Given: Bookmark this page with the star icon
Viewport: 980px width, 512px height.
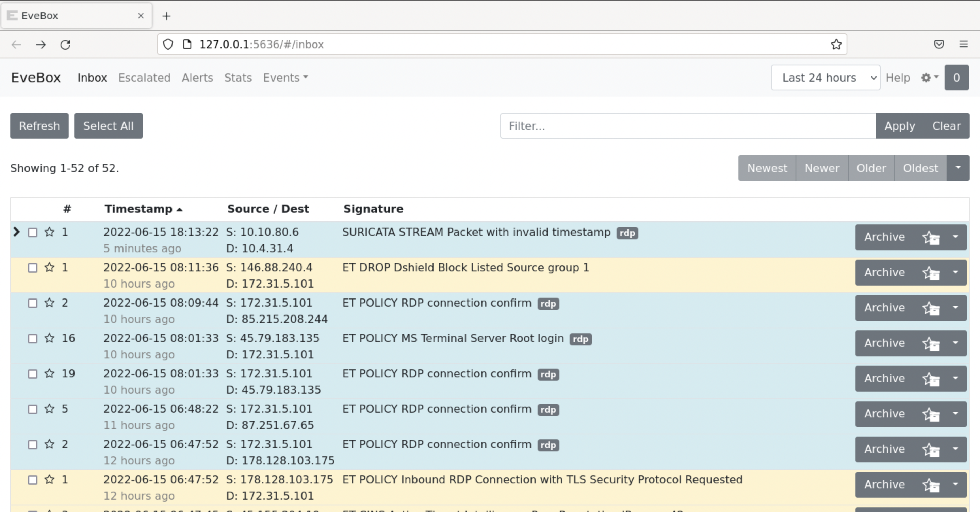Looking at the screenshot, I should coord(836,45).
